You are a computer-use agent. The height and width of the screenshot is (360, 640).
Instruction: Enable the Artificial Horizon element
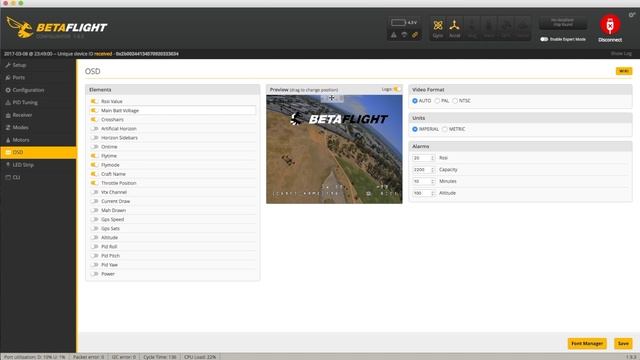click(94, 129)
